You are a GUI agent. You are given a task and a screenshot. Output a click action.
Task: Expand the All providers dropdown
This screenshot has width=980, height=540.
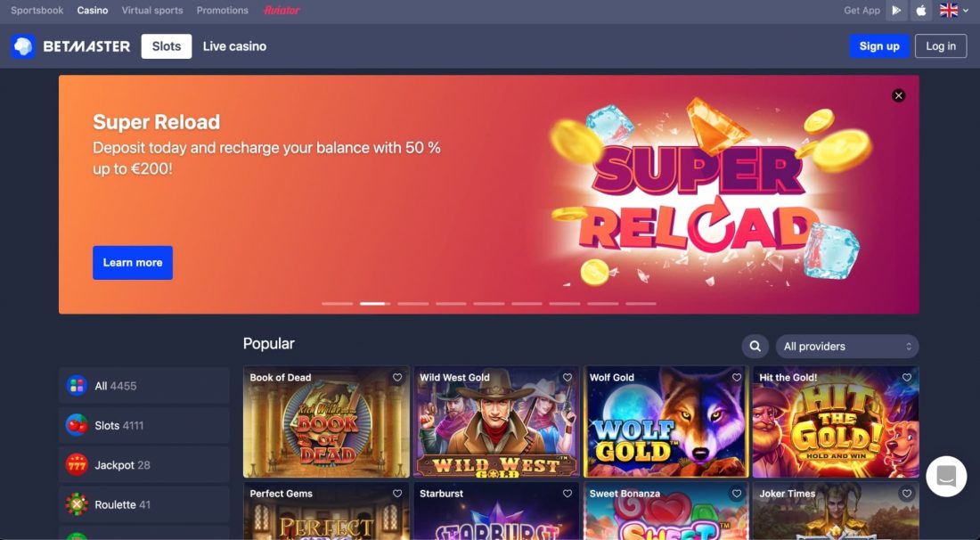847,347
